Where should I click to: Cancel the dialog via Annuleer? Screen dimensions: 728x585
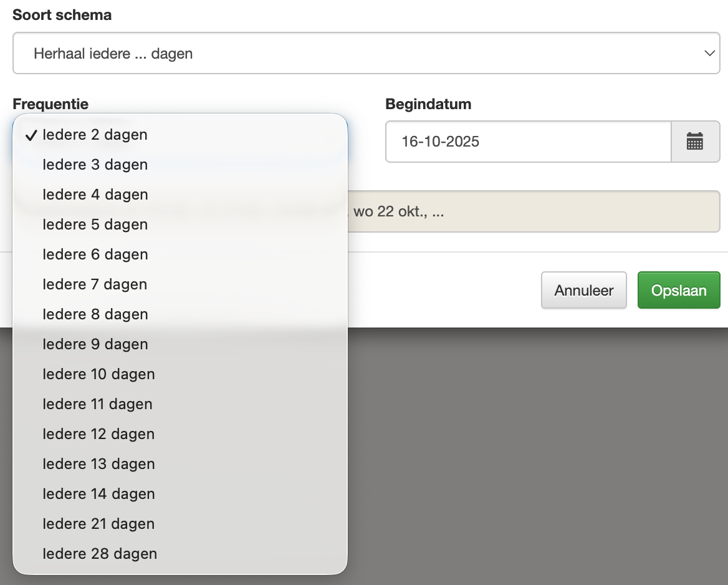583,290
